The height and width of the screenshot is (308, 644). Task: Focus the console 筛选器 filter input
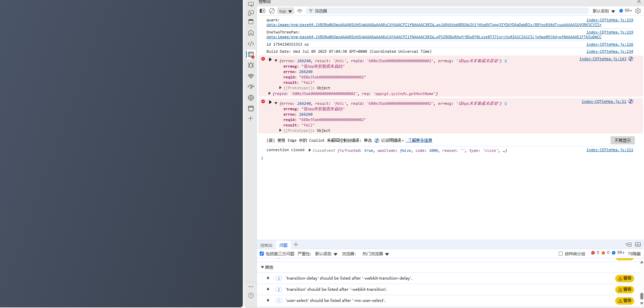[x=447, y=11]
